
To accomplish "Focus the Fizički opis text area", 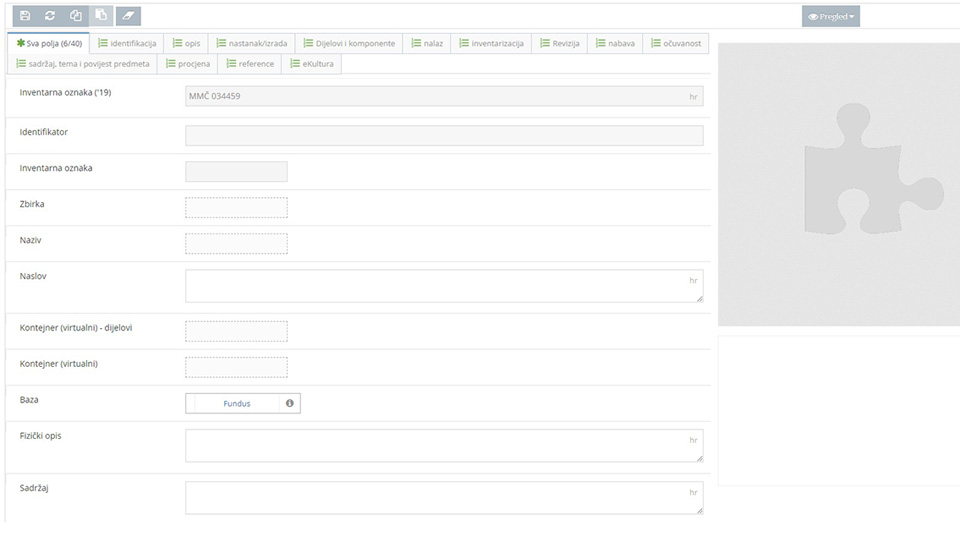I will [444, 446].
